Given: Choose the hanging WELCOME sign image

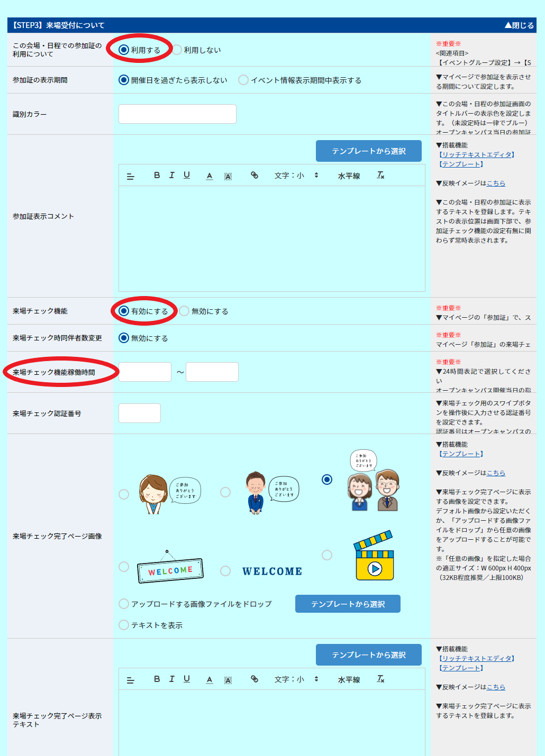Looking at the screenshot, I should pos(124,567).
